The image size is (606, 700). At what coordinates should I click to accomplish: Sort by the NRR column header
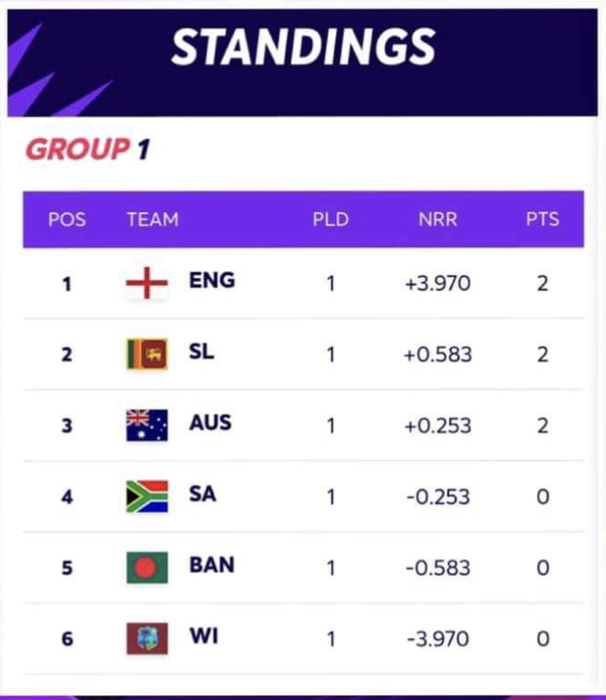[x=438, y=220]
